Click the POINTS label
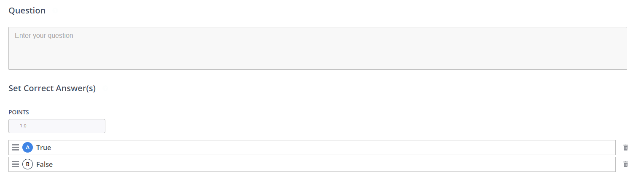 (19, 112)
